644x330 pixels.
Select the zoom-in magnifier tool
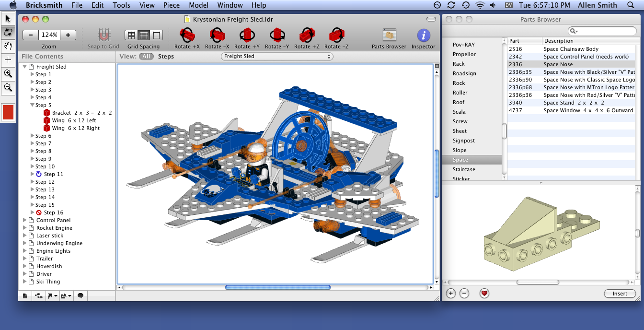coord(7,73)
